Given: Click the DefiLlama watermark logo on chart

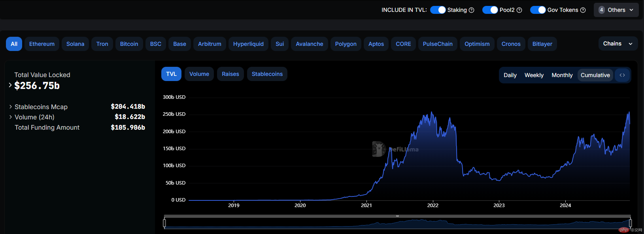Looking at the screenshot, I should [379, 149].
